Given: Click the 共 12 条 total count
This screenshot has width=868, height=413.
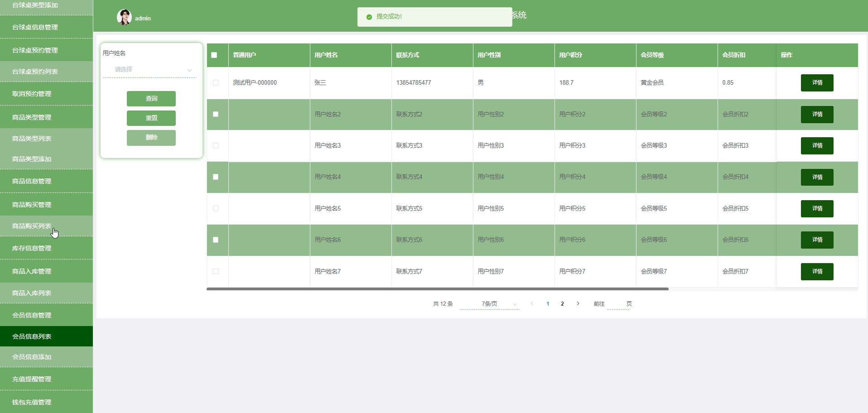Looking at the screenshot, I should point(443,304).
